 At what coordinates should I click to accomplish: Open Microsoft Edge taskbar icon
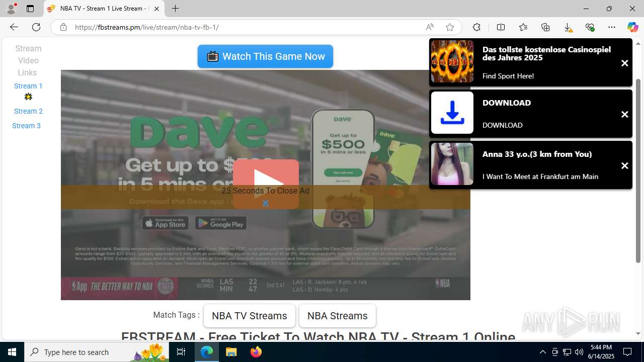pos(207,352)
